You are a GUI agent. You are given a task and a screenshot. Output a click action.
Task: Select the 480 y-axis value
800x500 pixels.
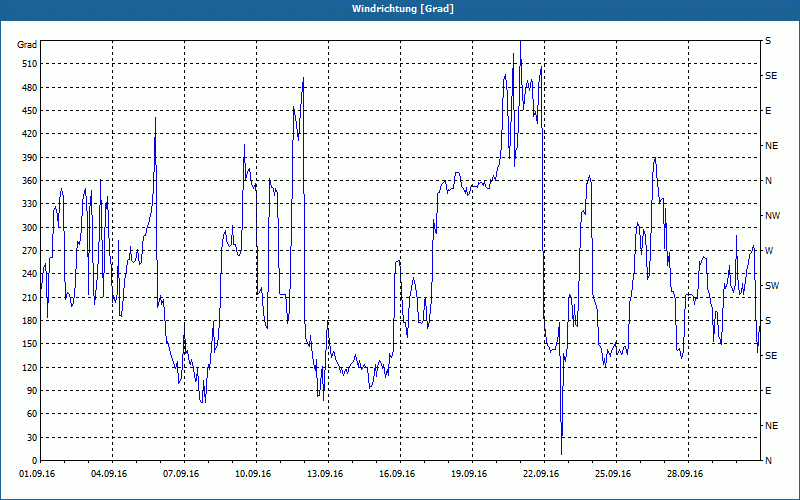click(29, 88)
